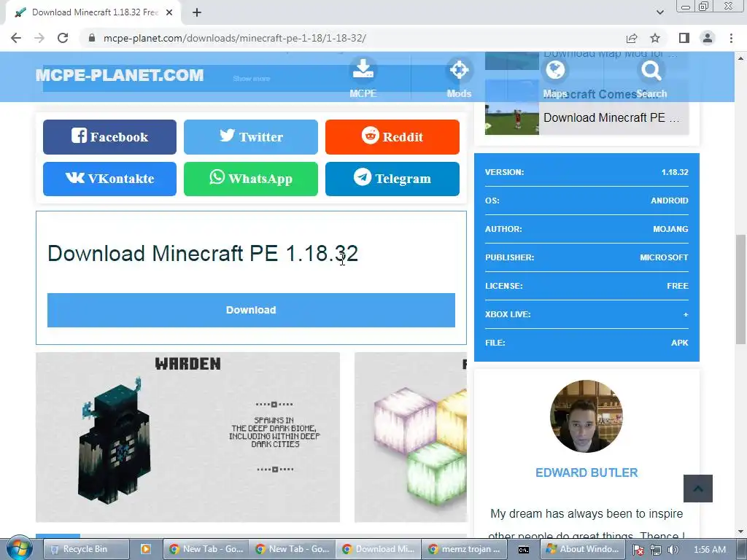747x560 pixels.
Task: Open the EDWARD BUTLER author link
Action: point(587,472)
